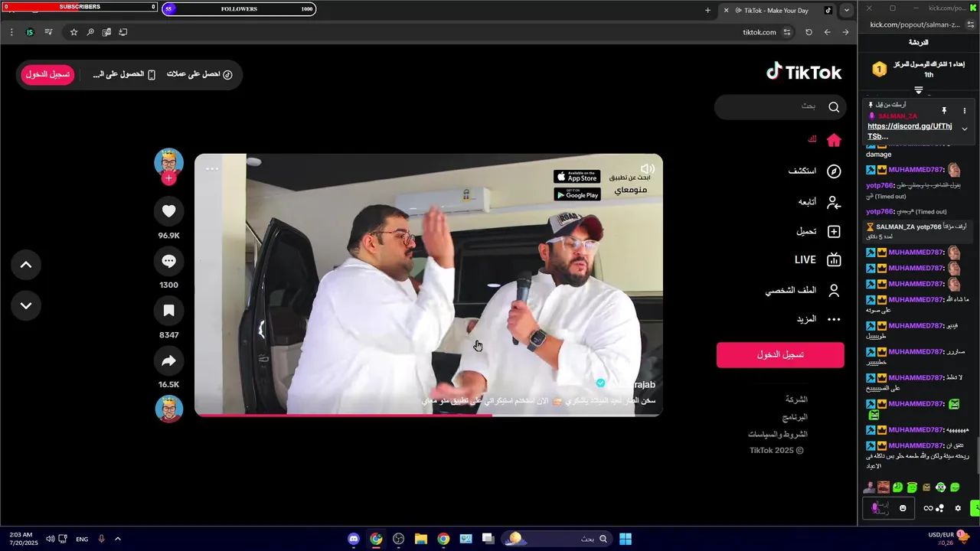Open Kick chat settings gear
Image resolution: width=980 pixels, height=551 pixels.
[957, 508]
